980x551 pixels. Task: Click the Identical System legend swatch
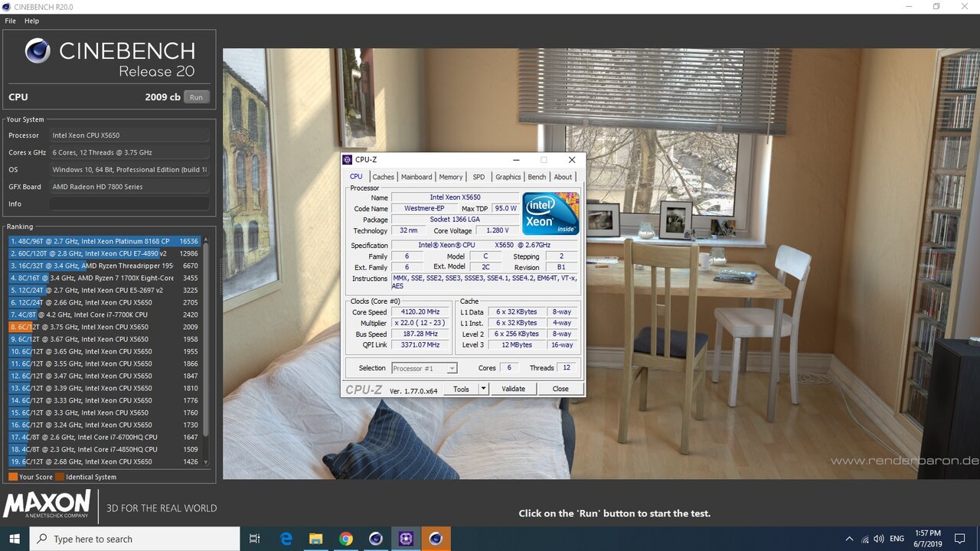[60, 477]
